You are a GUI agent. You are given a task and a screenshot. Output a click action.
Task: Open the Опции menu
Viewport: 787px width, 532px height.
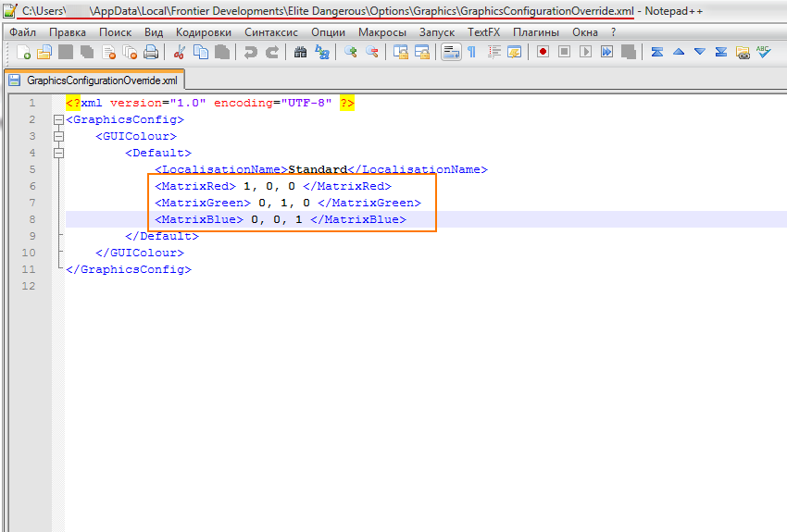(x=328, y=32)
